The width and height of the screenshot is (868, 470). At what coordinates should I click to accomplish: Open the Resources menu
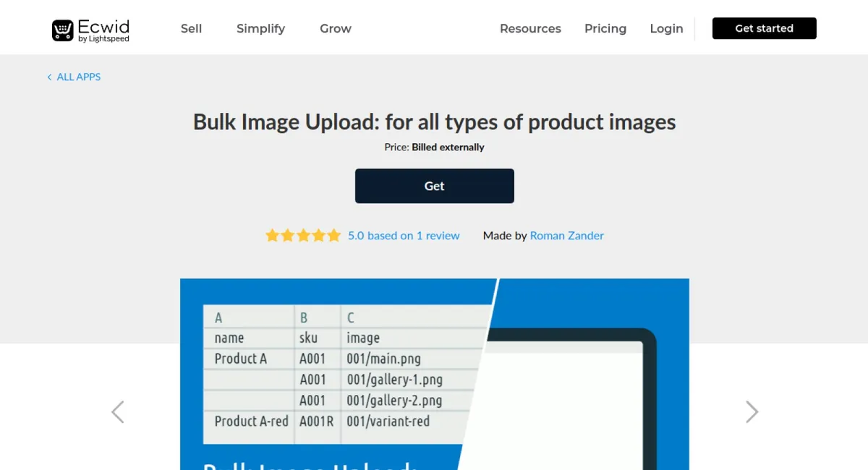[x=530, y=29]
